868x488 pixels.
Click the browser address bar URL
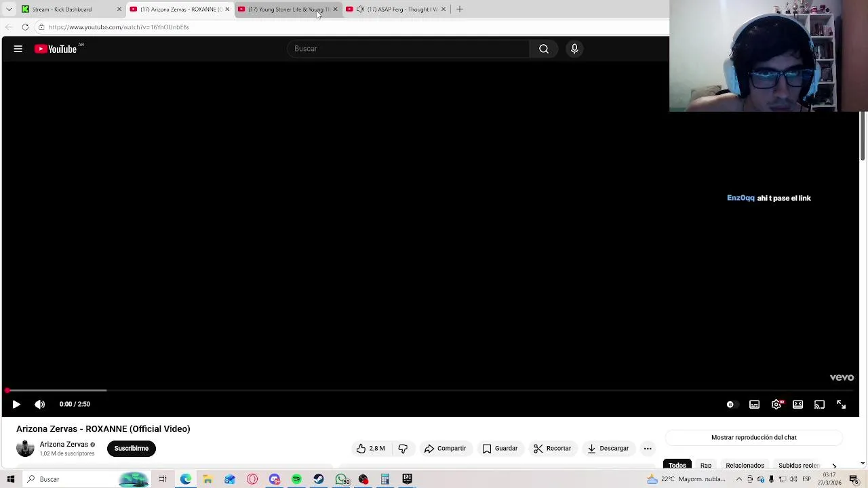tap(119, 27)
